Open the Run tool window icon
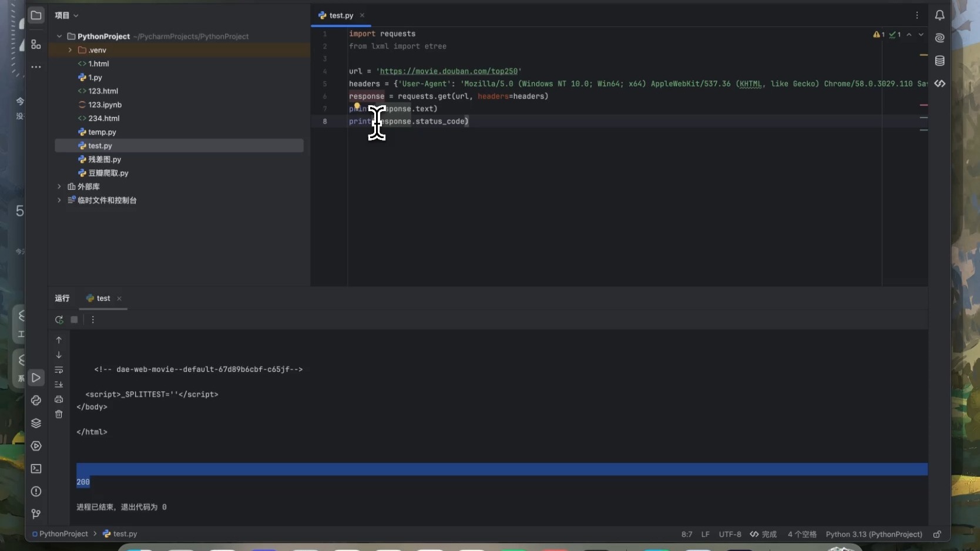This screenshot has height=551, width=980. coord(36,378)
